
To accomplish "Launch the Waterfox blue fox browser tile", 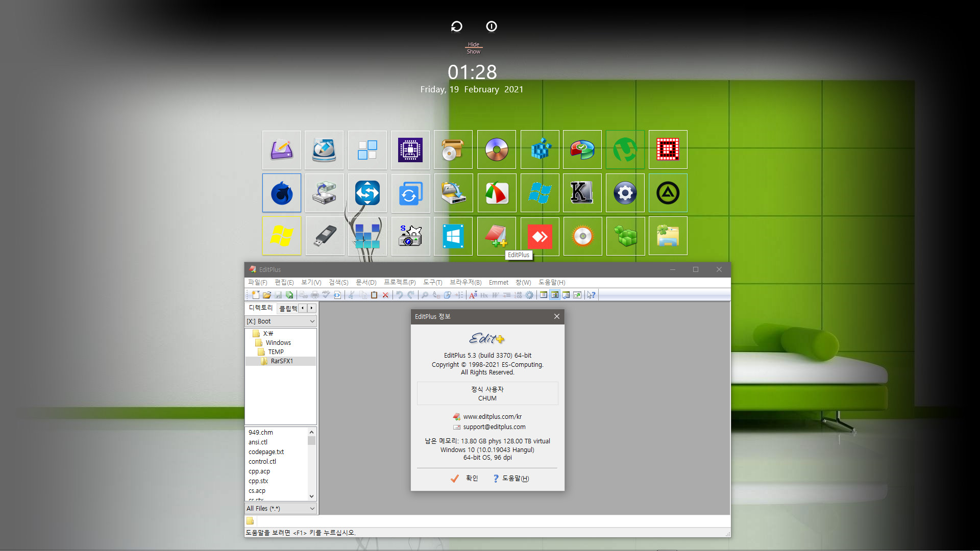I will coord(282,193).
